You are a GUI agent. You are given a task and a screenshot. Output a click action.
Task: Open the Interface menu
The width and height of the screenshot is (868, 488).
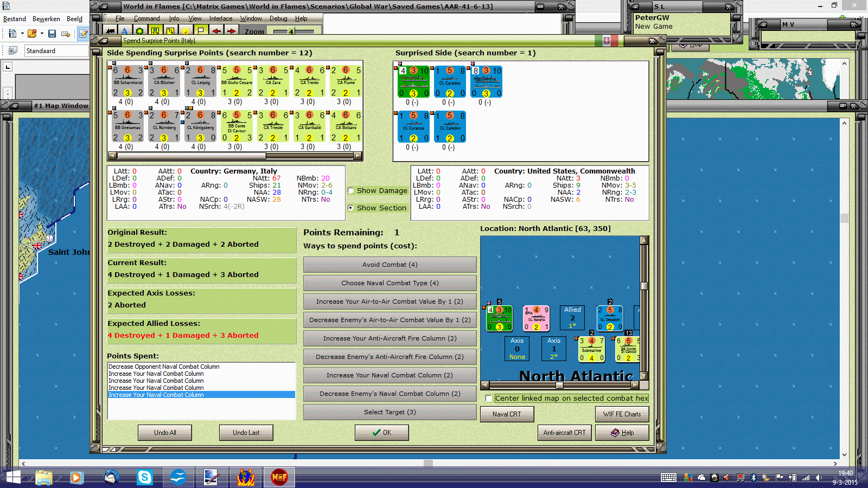point(221,18)
